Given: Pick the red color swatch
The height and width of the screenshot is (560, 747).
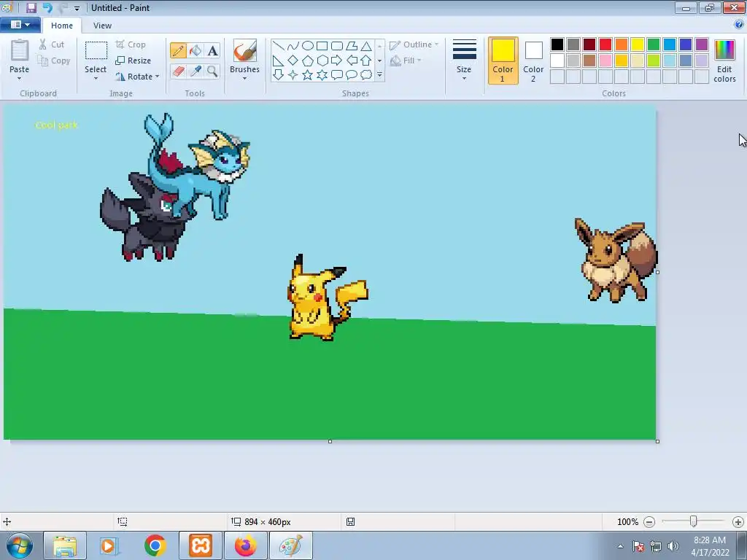Looking at the screenshot, I should pyautogui.click(x=605, y=44).
